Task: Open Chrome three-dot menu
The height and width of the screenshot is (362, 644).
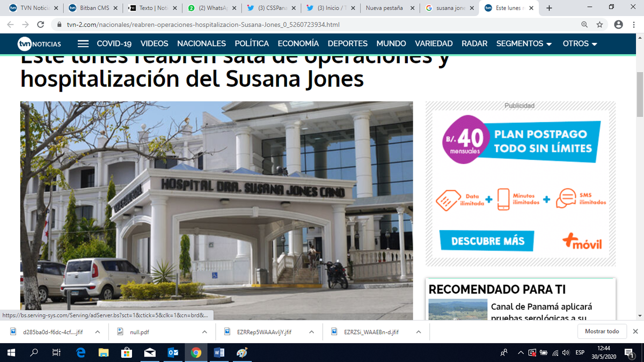Action: click(x=634, y=25)
